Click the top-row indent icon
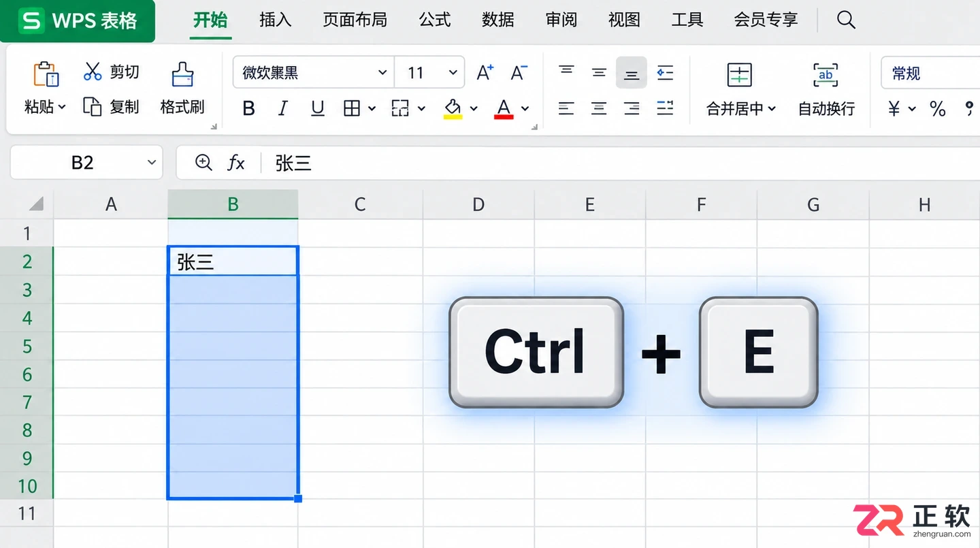Viewport: 980px width, 548px height. tap(665, 73)
